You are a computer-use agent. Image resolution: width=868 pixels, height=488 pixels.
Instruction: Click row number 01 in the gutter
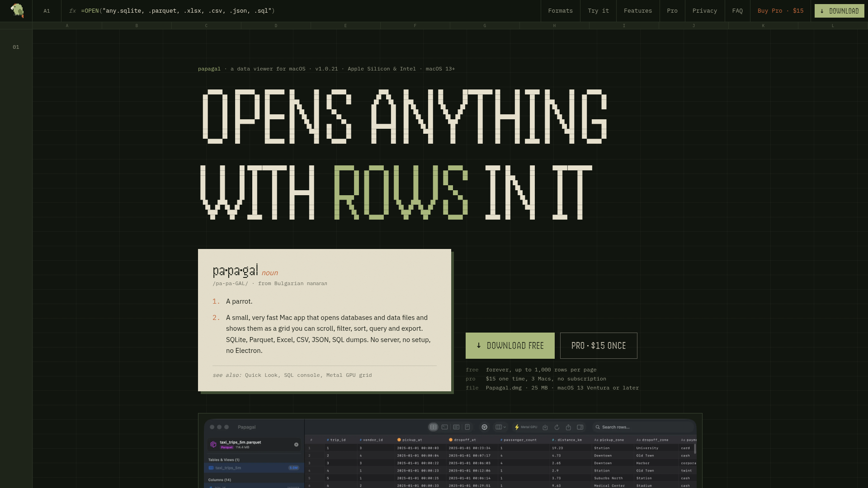pyautogui.click(x=16, y=47)
